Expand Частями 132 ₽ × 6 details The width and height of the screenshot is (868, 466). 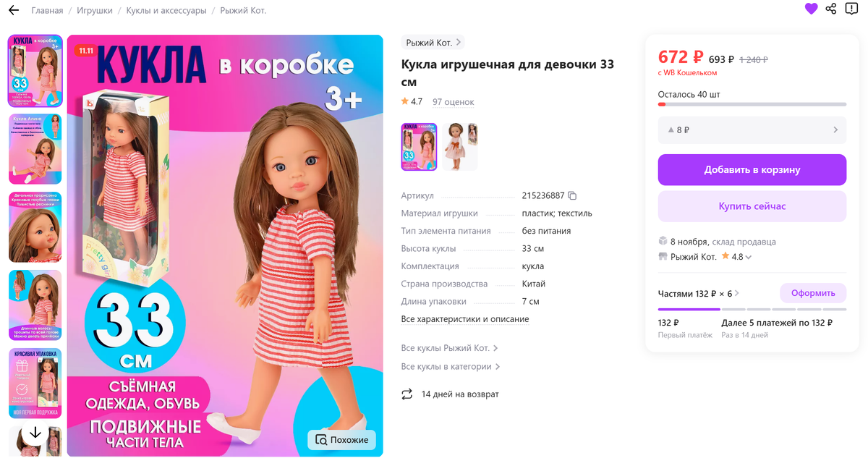(737, 293)
